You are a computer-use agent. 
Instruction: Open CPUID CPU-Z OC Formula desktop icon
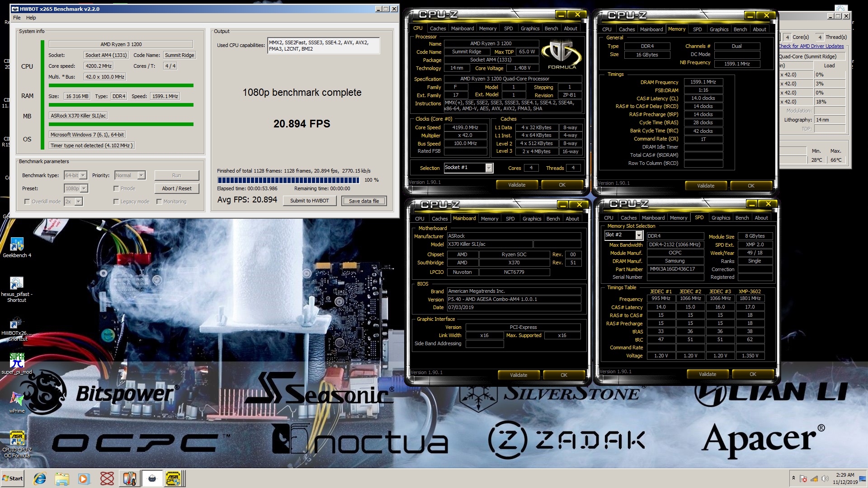17,444
